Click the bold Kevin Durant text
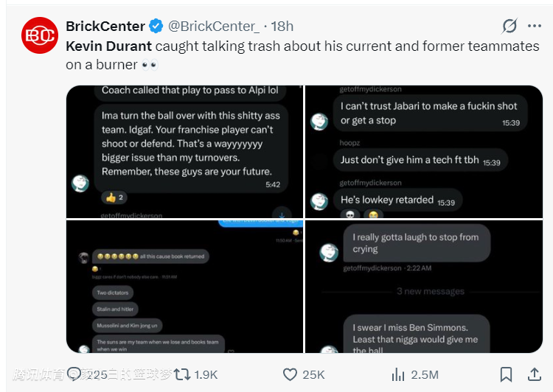This screenshot has width=553, height=392. point(108,46)
